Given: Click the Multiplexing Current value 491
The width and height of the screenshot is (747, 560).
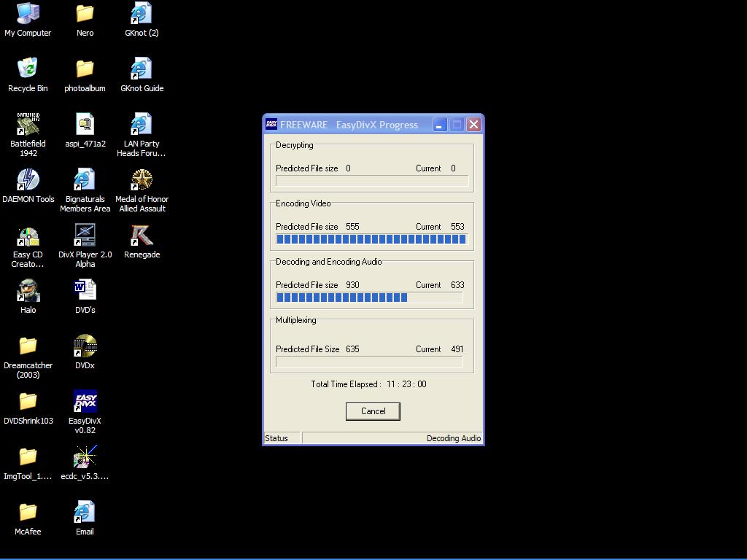Looking at the screenshot, I should click(x=457, y=349).
